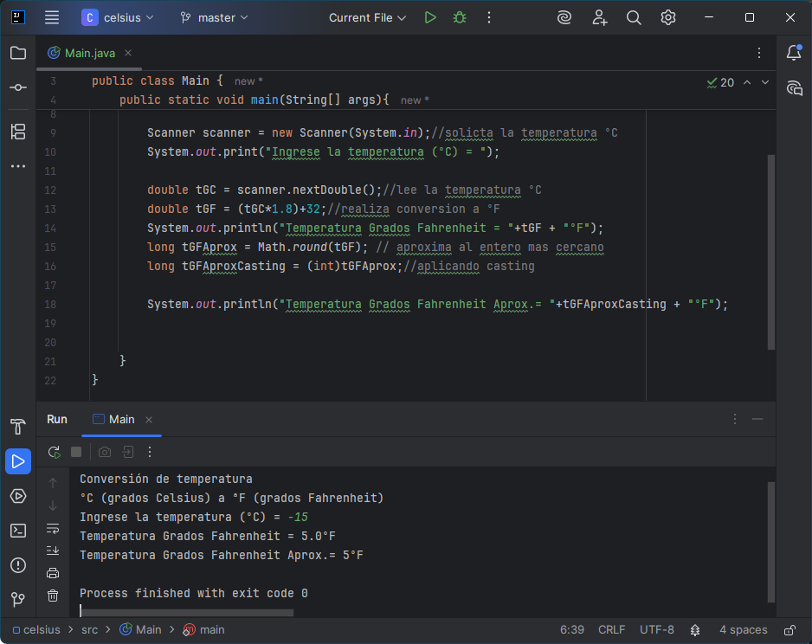Open the Structure tool window icon
This screenshot has width=812, height=644.
coord(18,132)
